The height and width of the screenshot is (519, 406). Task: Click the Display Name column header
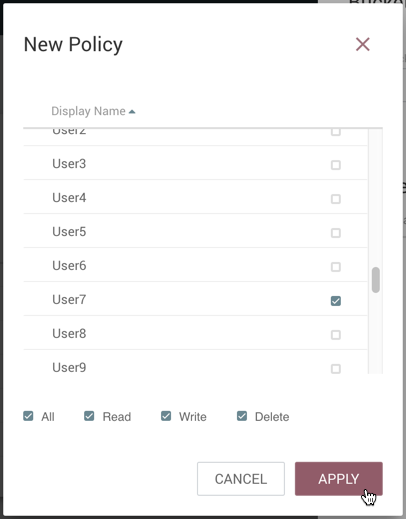point(88,111)
